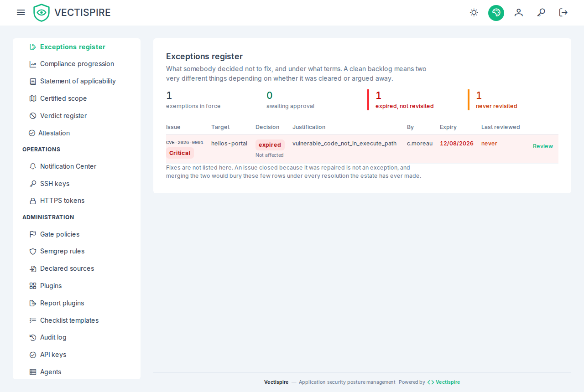Click the 12/08/2026 expiry date

coord(457,143)
